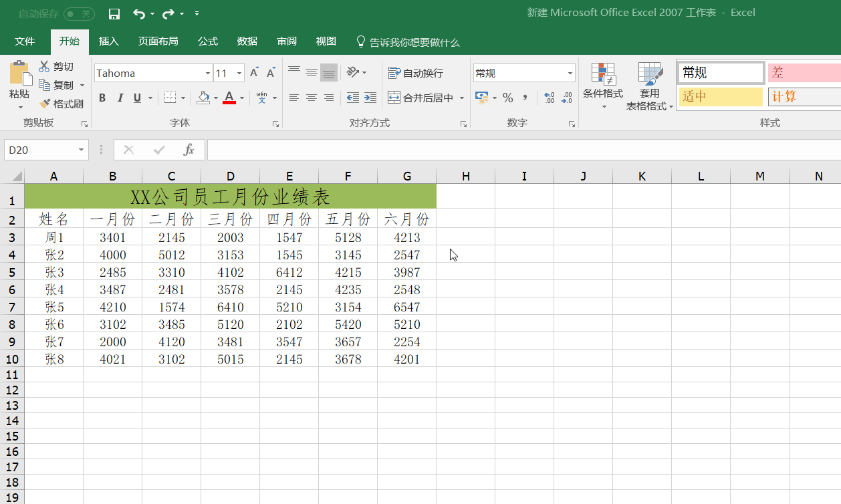Save workbook with the floppy disk icon
This screenshot has width=841, height=504.
pyautogui.click(x=114, y=13)
